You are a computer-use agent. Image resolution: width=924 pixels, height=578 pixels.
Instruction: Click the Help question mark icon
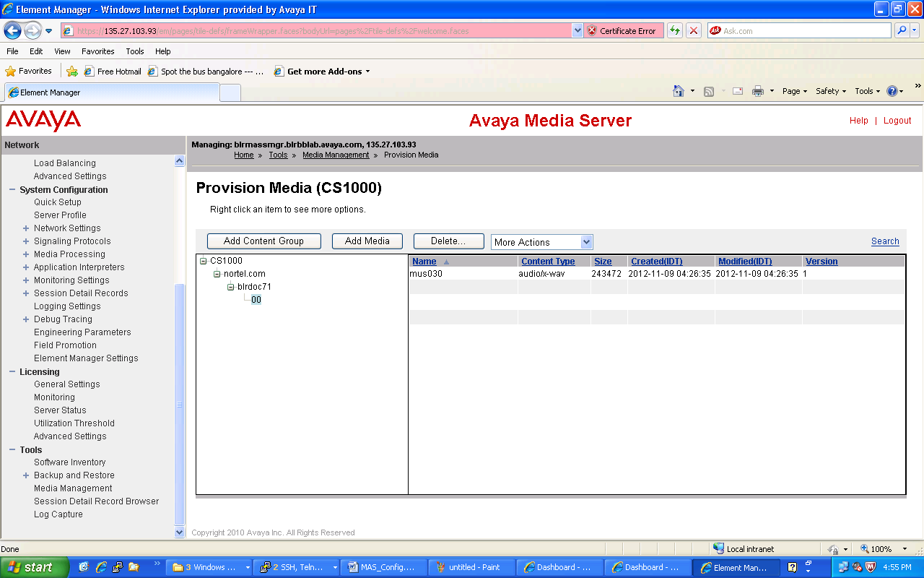pyautogui.click(x=892, y=91)
